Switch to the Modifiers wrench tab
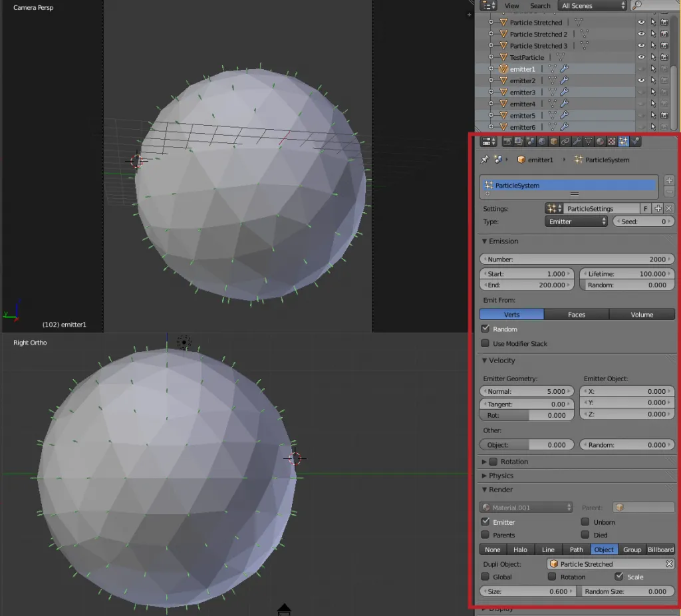The height and width of the screenshot is (616, 681). pos(577,141)
